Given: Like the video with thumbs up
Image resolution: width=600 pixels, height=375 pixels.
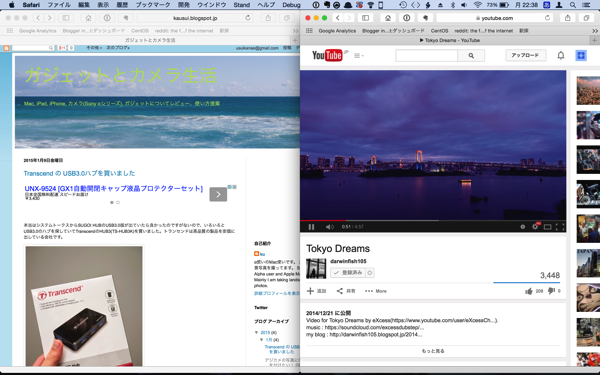Looking at the screenshot, I should (x=529, y=291).
